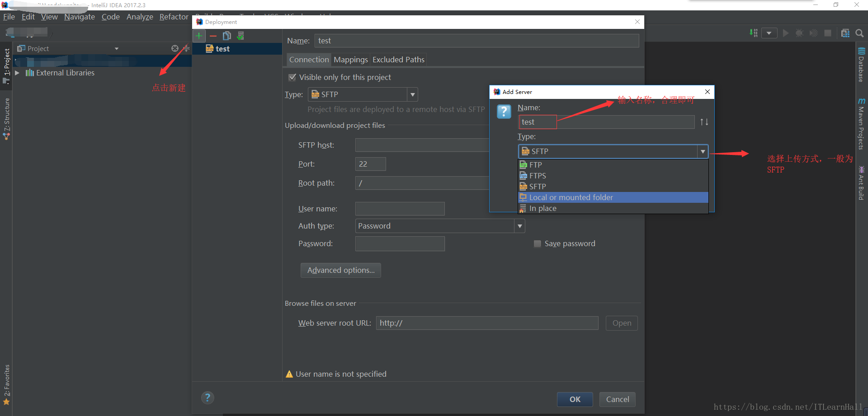Click the User name input field
Screen dimensions: 868x416
click(x=400, y=209)
